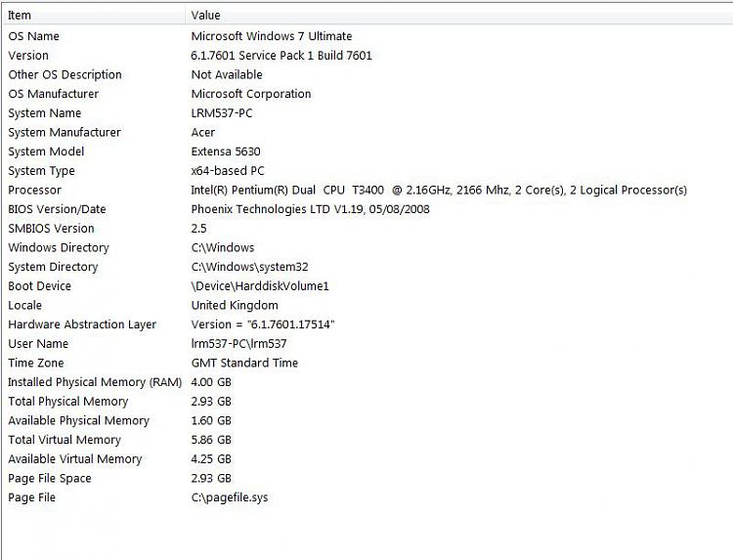Select System Type row label
This screenshot has height=560, width=733.
pyautogui.click(x=42, y=171)
